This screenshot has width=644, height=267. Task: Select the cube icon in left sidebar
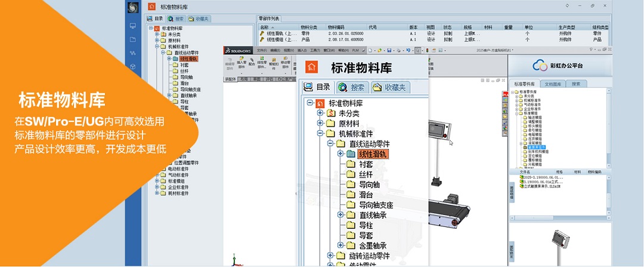[x=133, y=66]
